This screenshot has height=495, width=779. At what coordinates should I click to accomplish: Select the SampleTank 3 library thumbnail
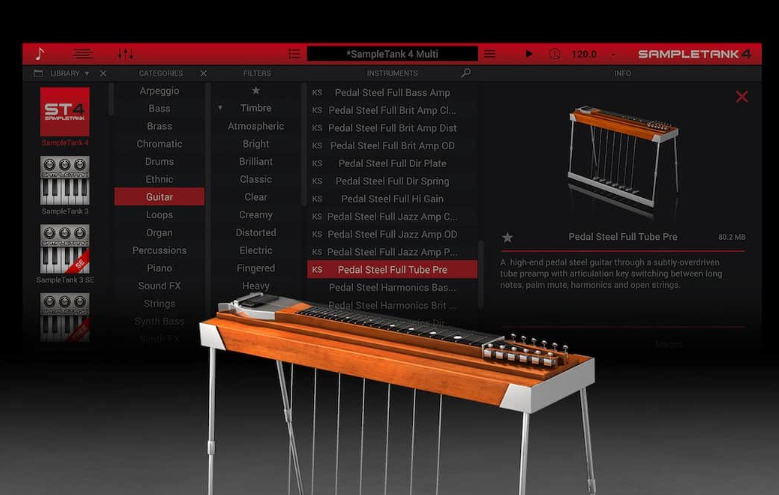65,180
